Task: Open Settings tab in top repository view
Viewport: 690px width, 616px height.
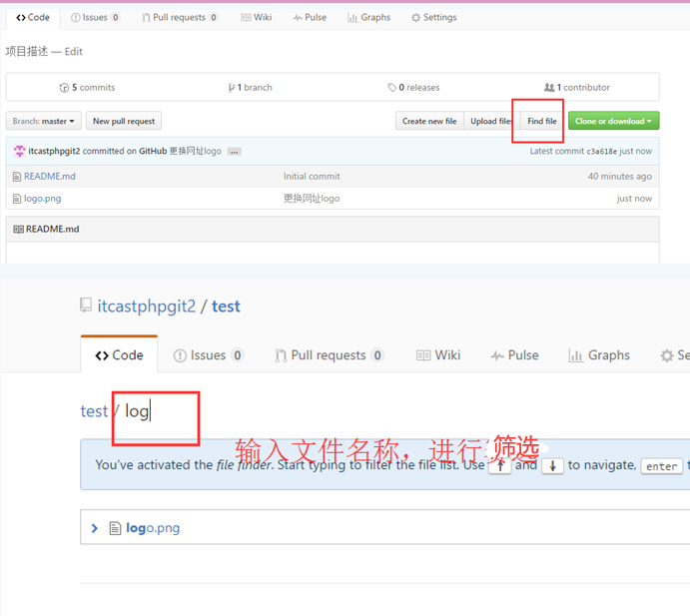Action: [434, 18]
